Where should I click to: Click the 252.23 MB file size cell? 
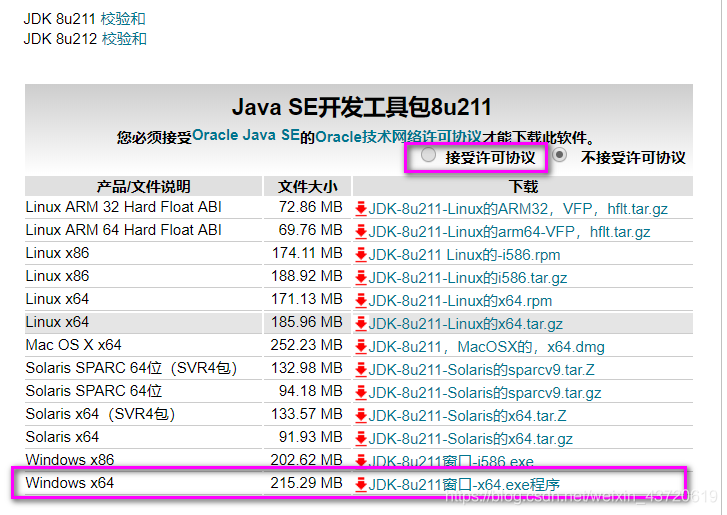pyautogui.click(x=306, y=345)
